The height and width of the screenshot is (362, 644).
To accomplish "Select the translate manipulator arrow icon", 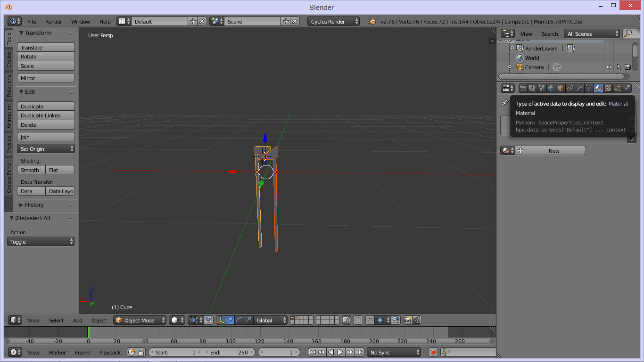I will tap(230, 320).
